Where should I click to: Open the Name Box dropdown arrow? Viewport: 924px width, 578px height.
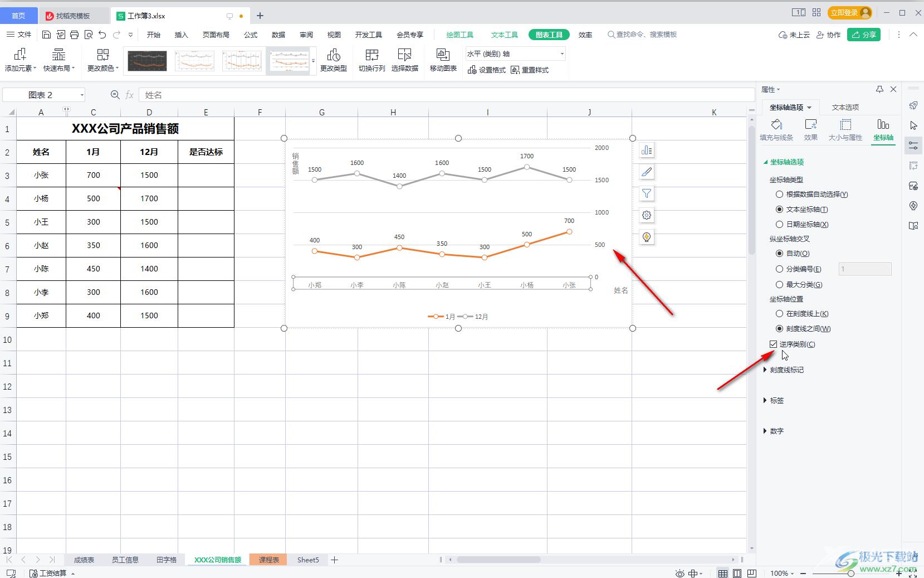[82, 95]
